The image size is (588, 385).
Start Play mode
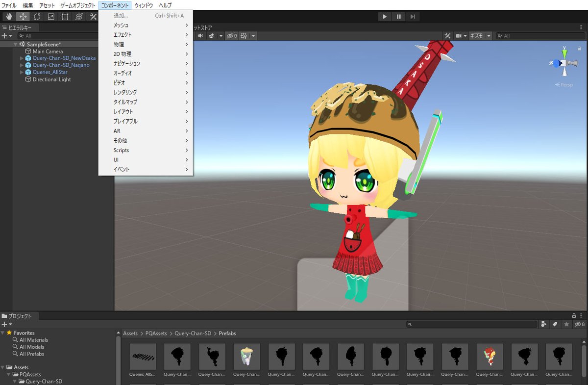coord(385,17)
